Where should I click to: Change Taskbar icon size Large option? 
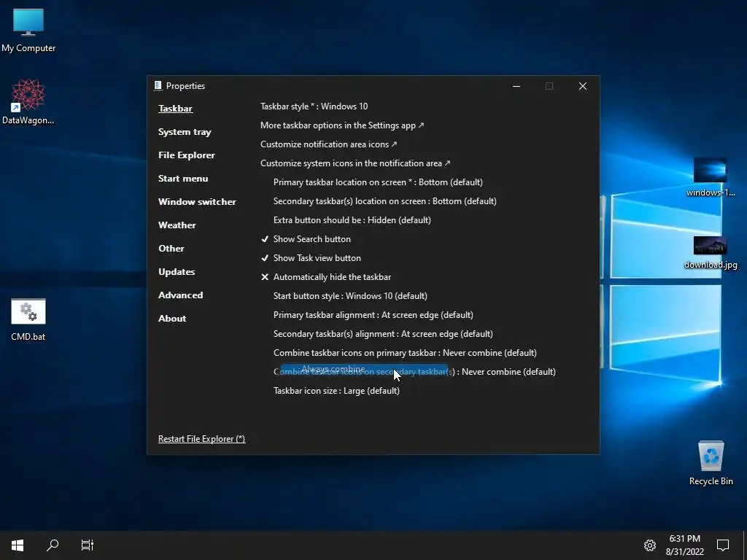(x=336, y=391)
